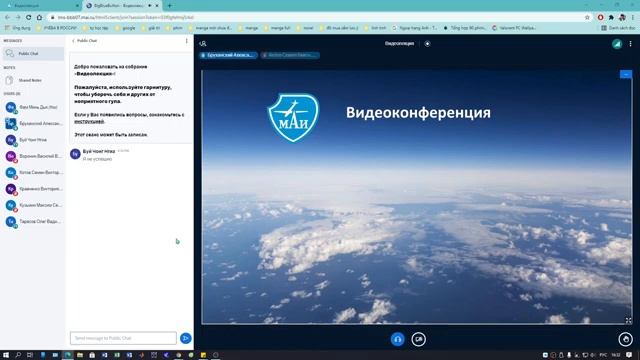Select user Воронин Василий

pos(33,156)
